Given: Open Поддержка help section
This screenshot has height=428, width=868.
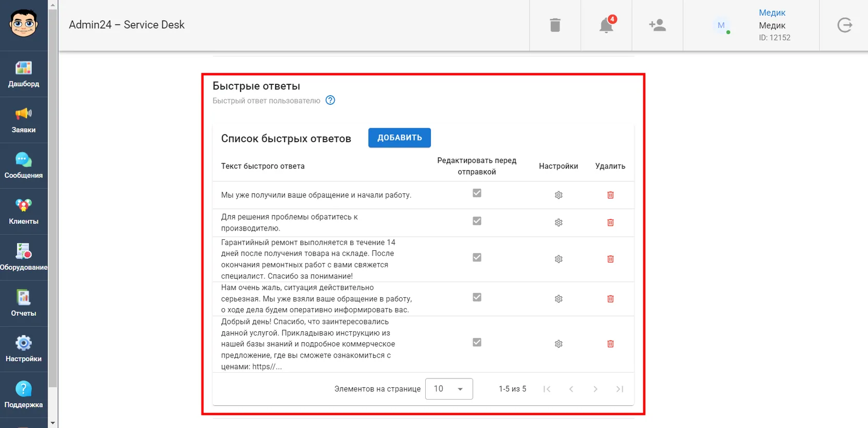Looking at the screenshot, I should point(24,395).
